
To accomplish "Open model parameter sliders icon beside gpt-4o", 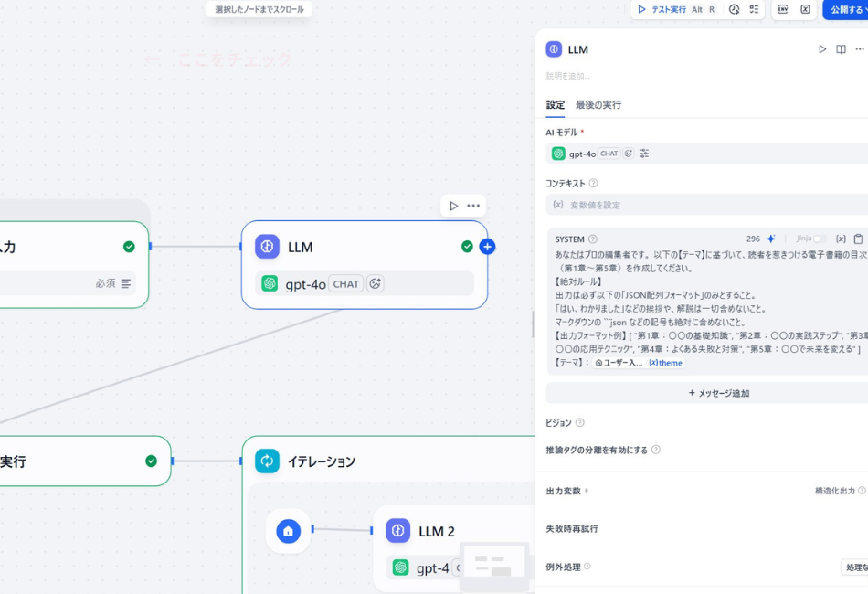I will coord(644,154).
